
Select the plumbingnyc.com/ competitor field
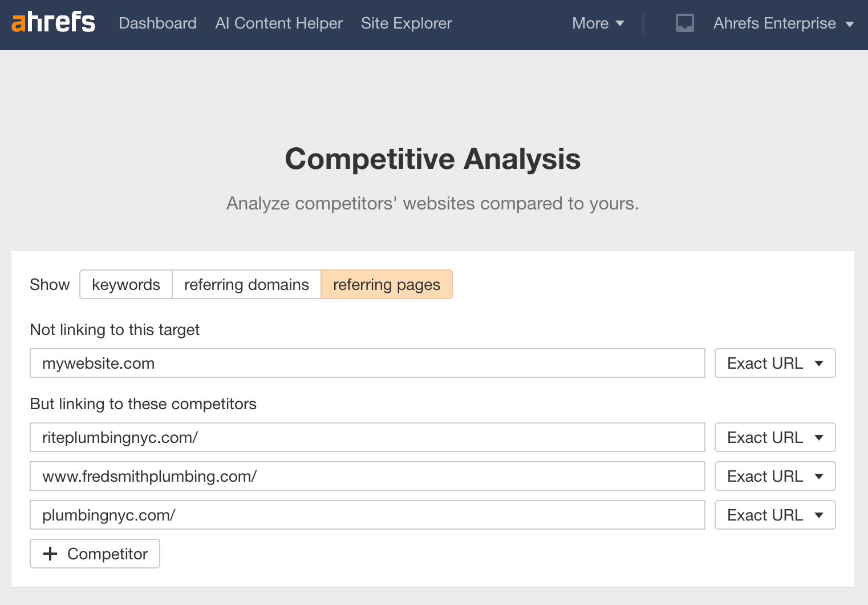click(367, 515)
